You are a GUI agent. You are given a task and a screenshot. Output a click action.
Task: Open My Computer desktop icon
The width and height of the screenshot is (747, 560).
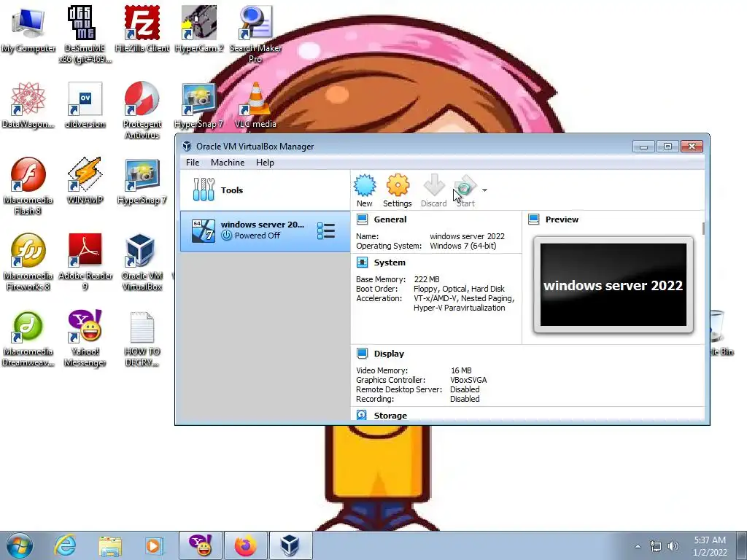(x=28, y=29)
